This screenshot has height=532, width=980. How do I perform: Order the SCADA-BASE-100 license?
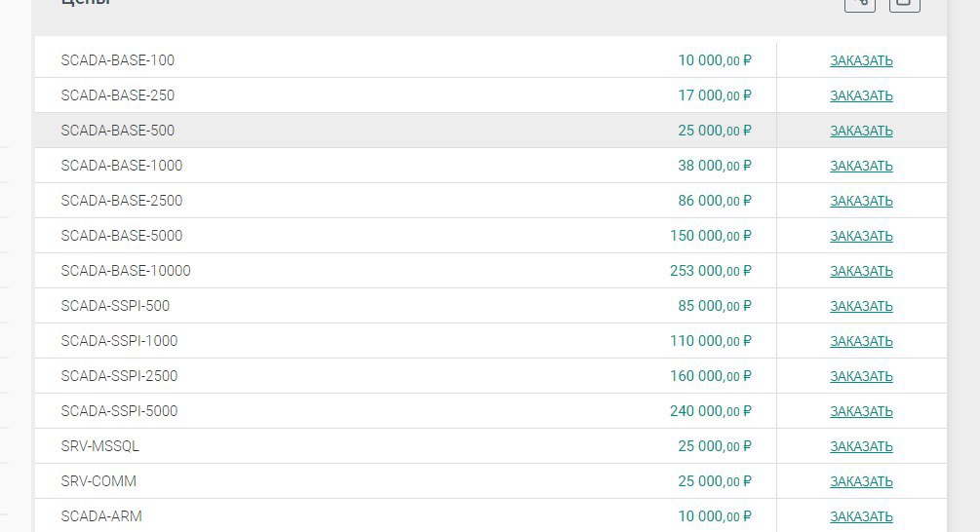pyautogui.click(x=861, y=60)
